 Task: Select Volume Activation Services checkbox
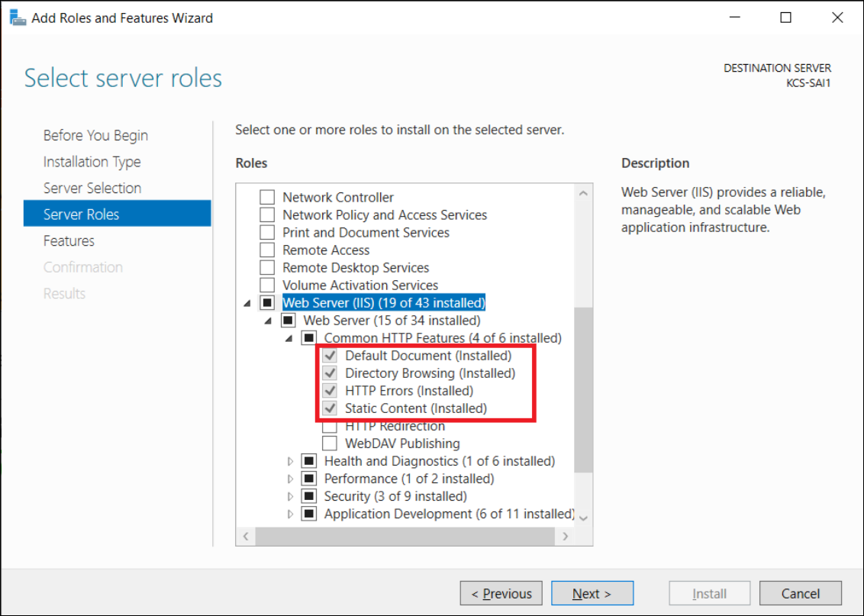click(x=267, y=285)
